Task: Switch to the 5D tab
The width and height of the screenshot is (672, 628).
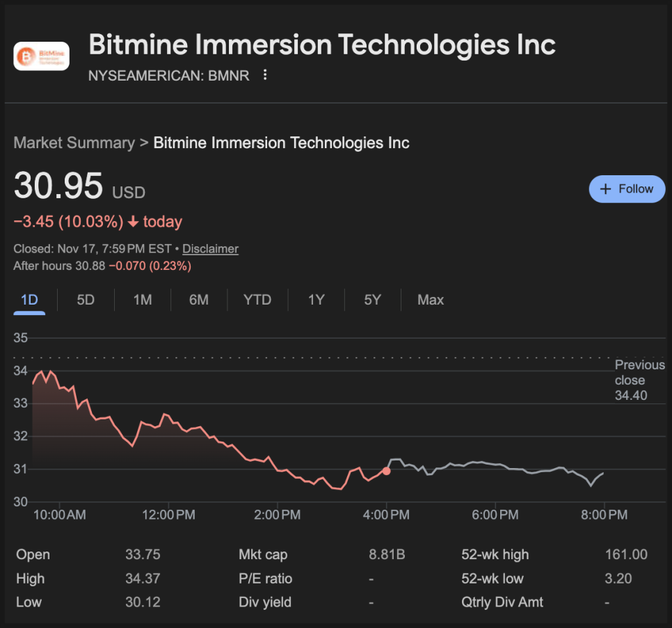Action: [x=86, y=300]
